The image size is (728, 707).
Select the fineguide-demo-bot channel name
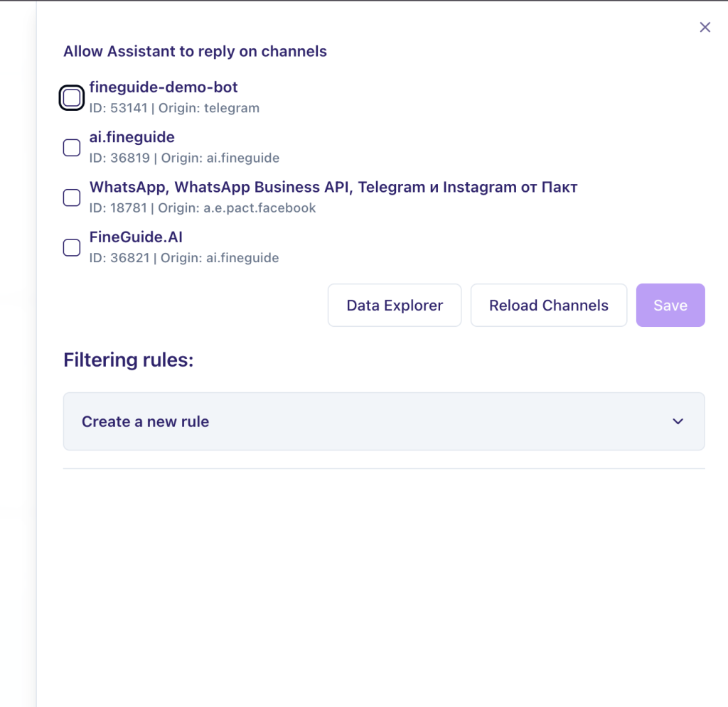point(164,87)
